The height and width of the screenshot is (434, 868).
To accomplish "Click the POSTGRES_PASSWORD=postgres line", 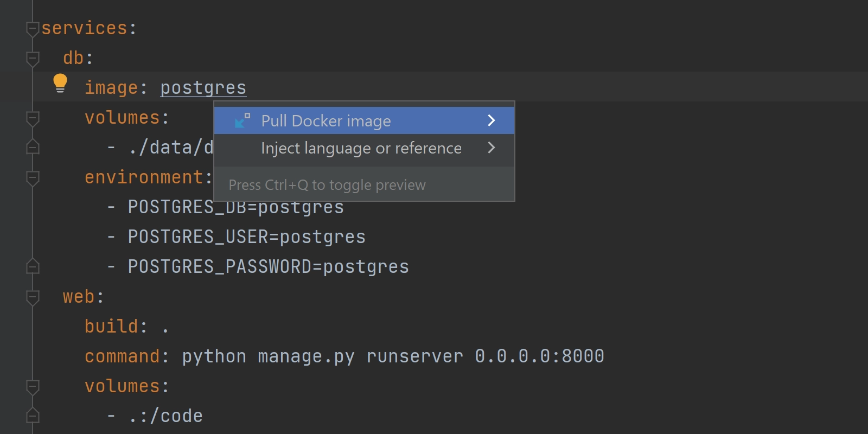I will (269, 267).
